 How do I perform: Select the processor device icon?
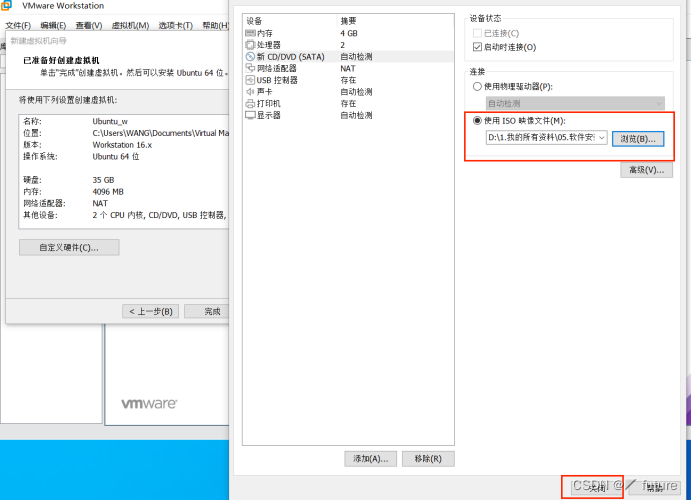coord(250,45)
